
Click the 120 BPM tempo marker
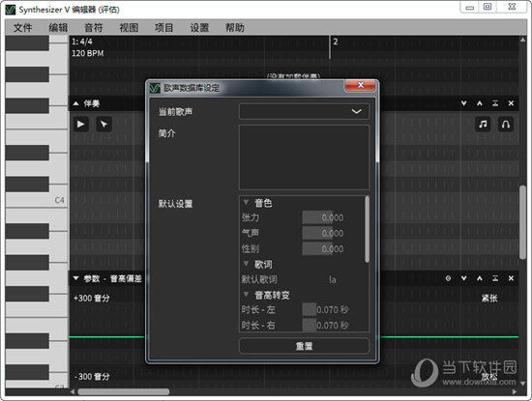click(87, 53)
